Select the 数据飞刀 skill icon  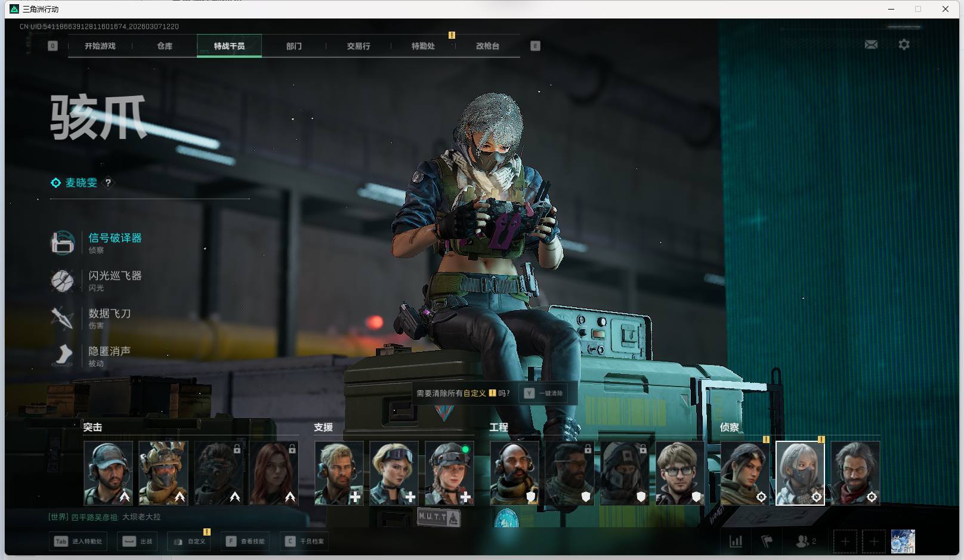63,318
